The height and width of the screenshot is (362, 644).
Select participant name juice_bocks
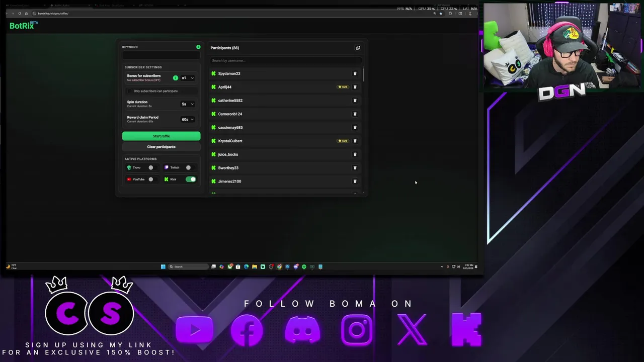coord(228,154)
